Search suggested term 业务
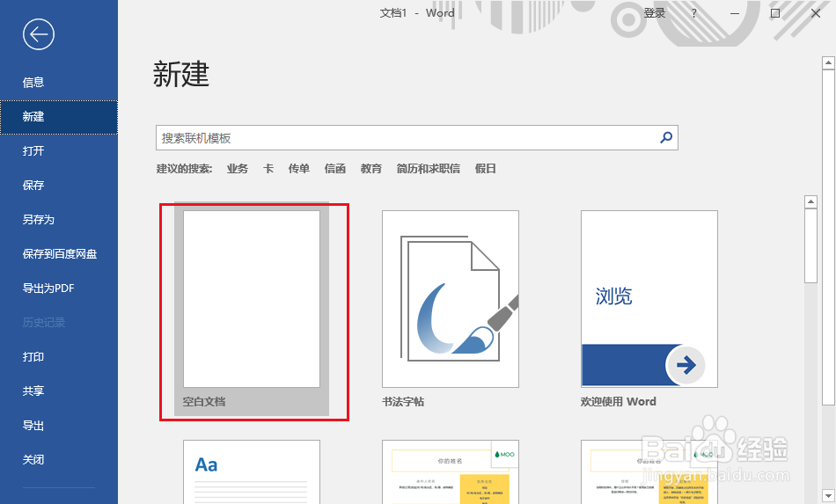The height and width of the screenshot is (504, 836). click(238, 169)
